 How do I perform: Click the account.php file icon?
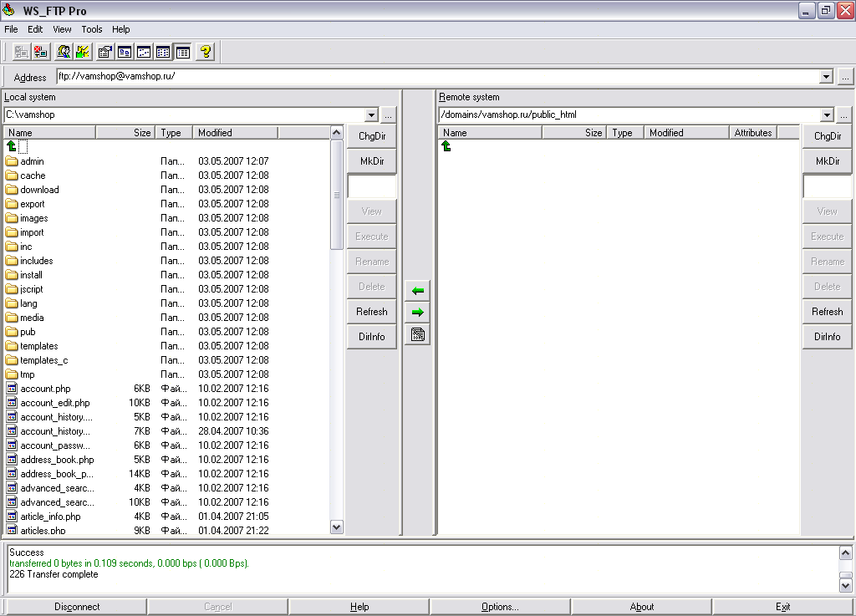coord(12,389)
